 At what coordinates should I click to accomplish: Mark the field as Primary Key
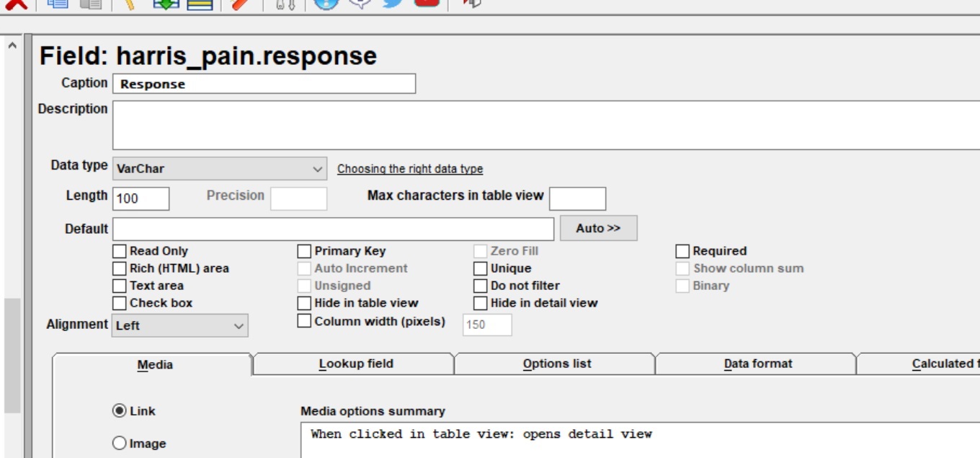click(x=304, y=251)
